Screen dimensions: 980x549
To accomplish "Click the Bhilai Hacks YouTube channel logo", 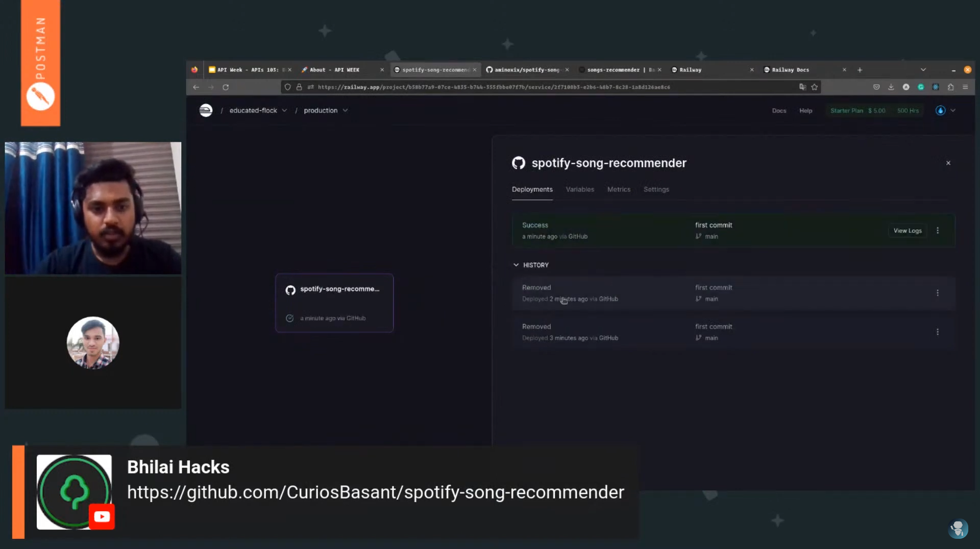I will [x=75, y=492].
